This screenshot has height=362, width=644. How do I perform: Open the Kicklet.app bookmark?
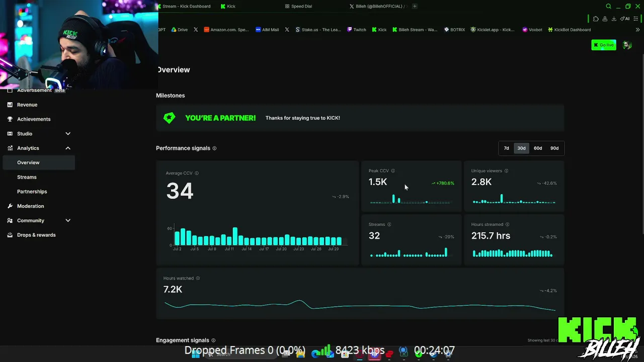coord(493,30)
